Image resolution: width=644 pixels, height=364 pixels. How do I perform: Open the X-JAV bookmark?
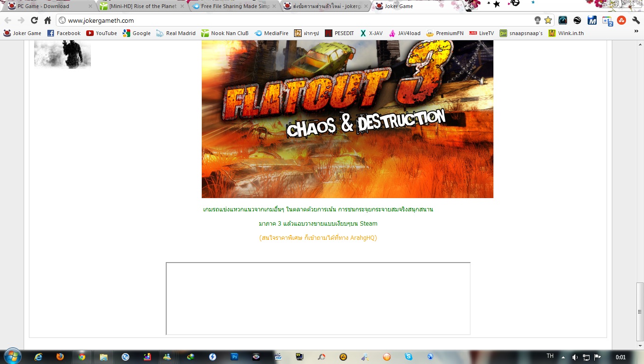click(x=371, y=33)
